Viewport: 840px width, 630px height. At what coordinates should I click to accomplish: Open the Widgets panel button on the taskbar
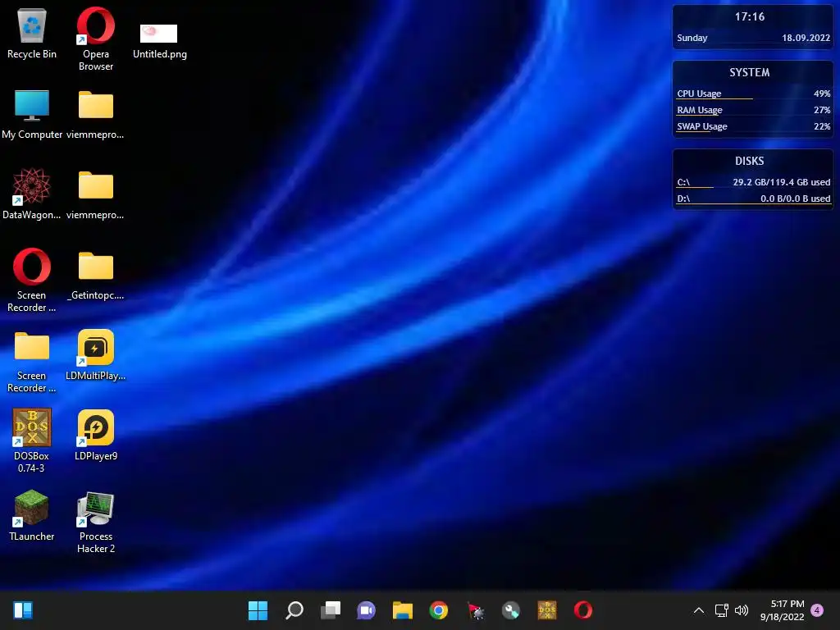(23, 610)
